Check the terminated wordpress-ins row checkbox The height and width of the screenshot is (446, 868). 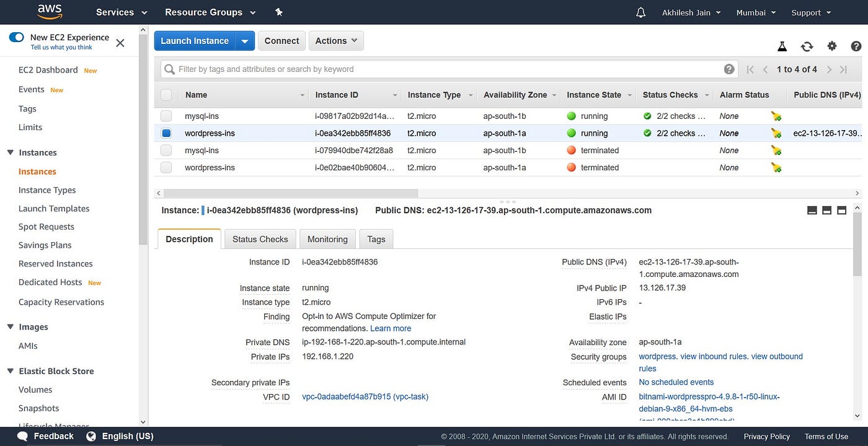click(166, 167)
